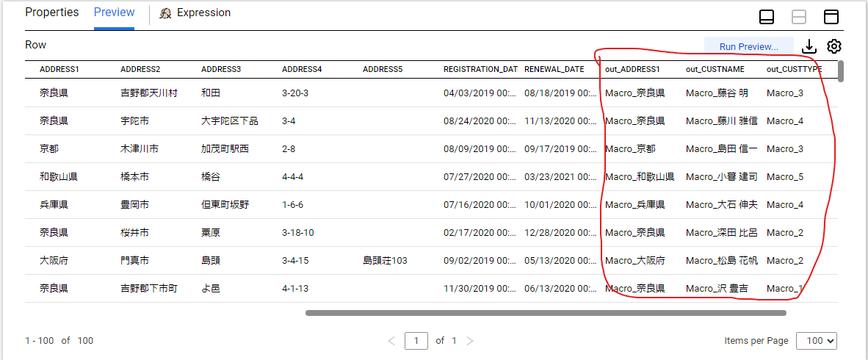Screen dimensions: 868x360
Task: Select cell 木津川市
Action: (140, 149)
